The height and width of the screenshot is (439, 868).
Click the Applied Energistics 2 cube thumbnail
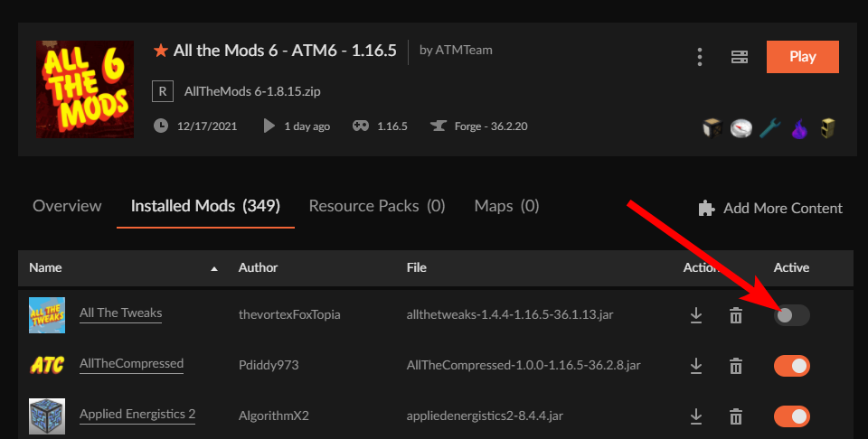click(x=47, y=416)
